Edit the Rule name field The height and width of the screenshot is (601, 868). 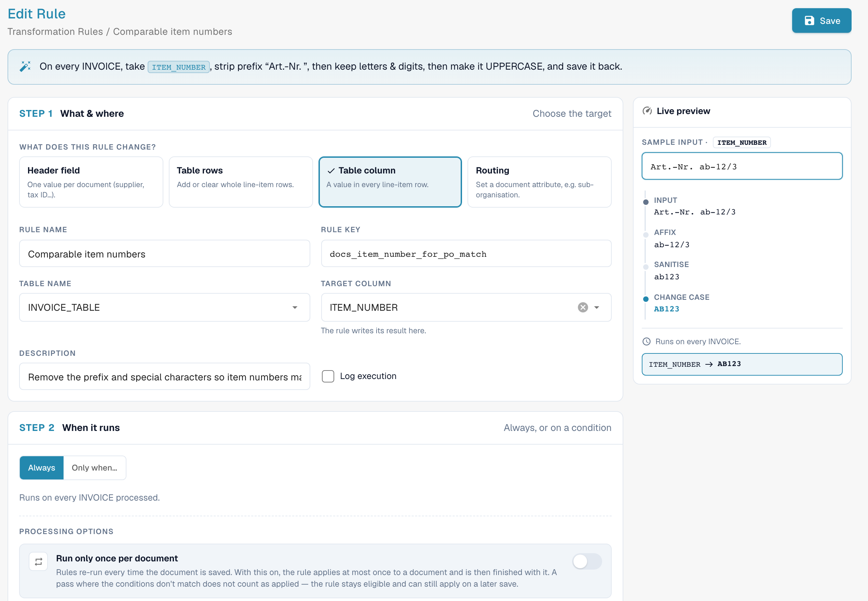point(165,254)
